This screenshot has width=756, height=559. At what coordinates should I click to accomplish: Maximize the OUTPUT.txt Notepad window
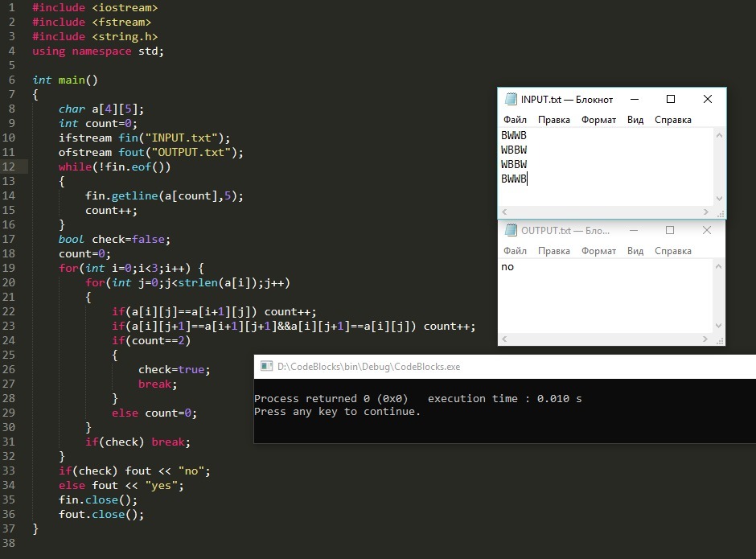pos(670,230)
